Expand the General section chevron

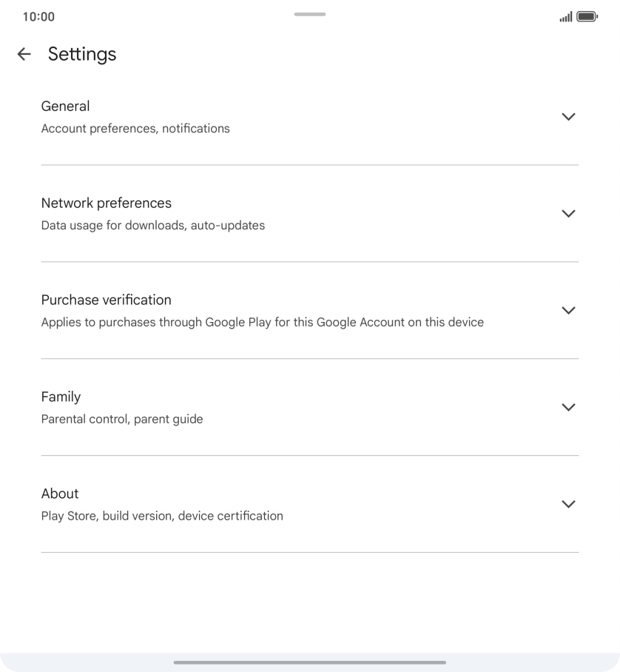tap(568, 117)
